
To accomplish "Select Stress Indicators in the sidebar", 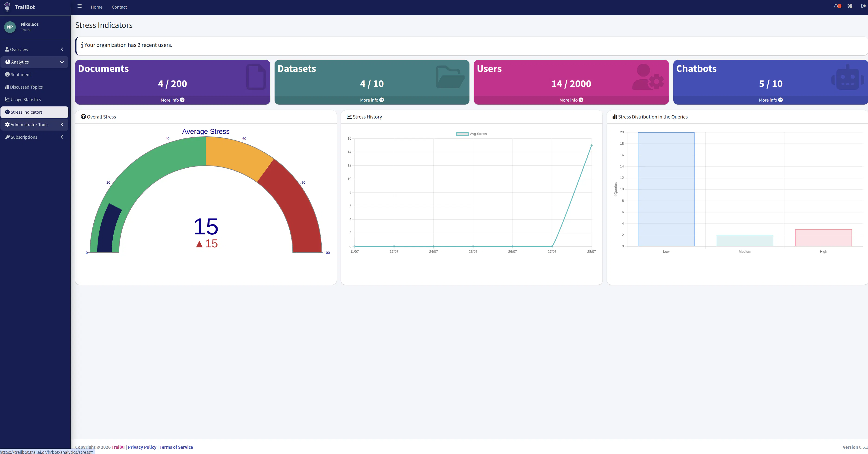I will 34,112.
